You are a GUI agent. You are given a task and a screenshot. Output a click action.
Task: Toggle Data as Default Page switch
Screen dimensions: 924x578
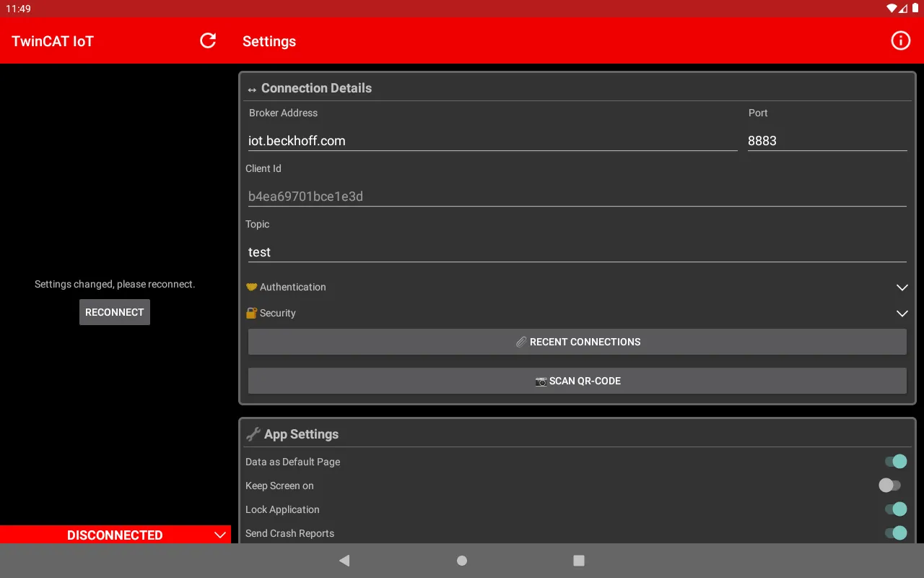(x=896, y=462)
